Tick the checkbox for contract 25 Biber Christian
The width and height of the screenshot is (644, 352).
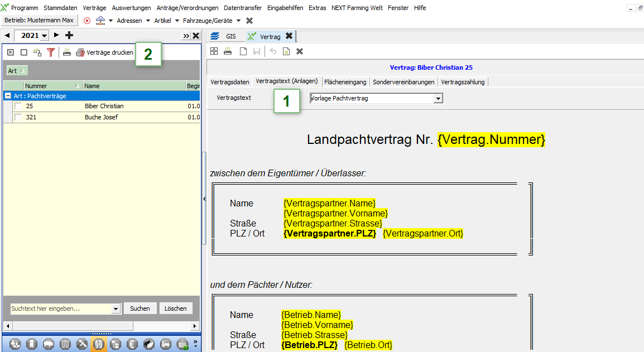pyautogui.click(x=18, y=106)
